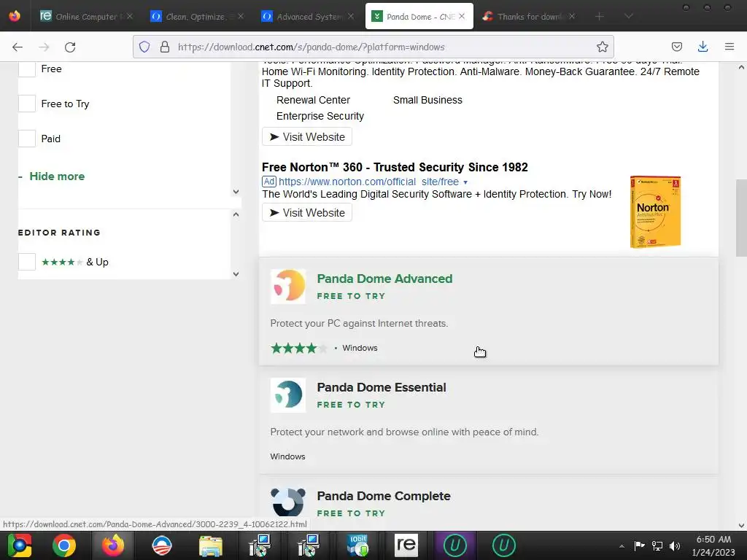Expand the Norton ad dropdown triangle
The width and height of the screenshot is (747, 560).
point(465,182)
